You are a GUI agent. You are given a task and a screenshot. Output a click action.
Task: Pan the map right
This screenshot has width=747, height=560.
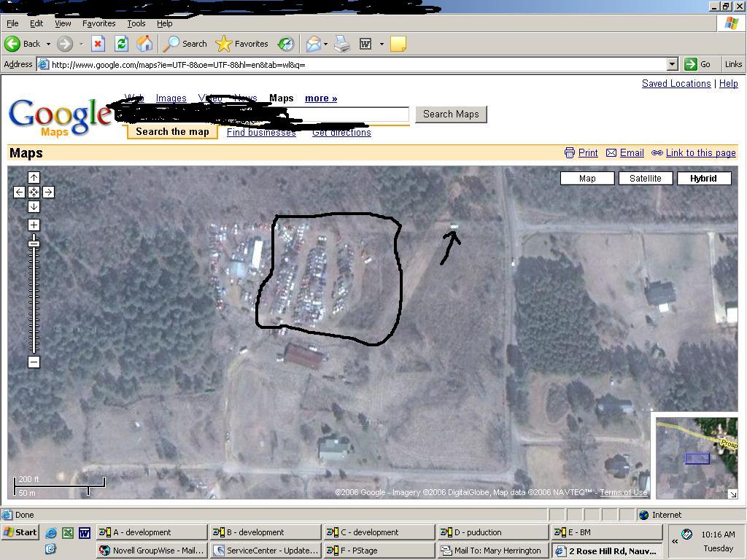click(x=49, y=192)
